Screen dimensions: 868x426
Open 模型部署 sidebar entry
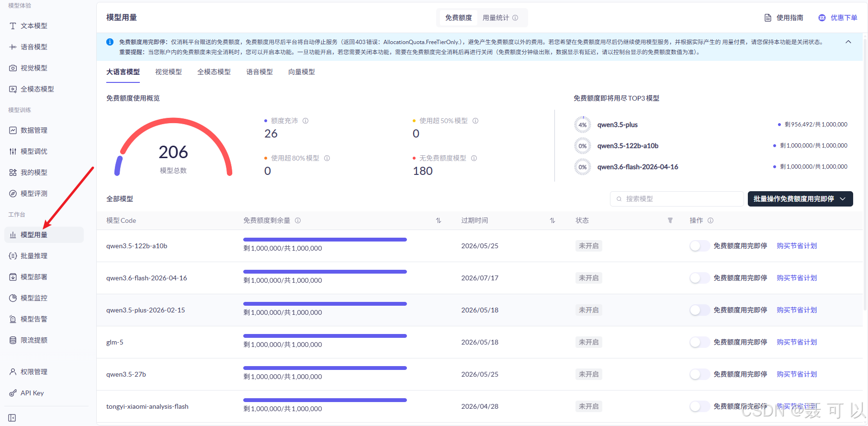click(x=34, y=277)
